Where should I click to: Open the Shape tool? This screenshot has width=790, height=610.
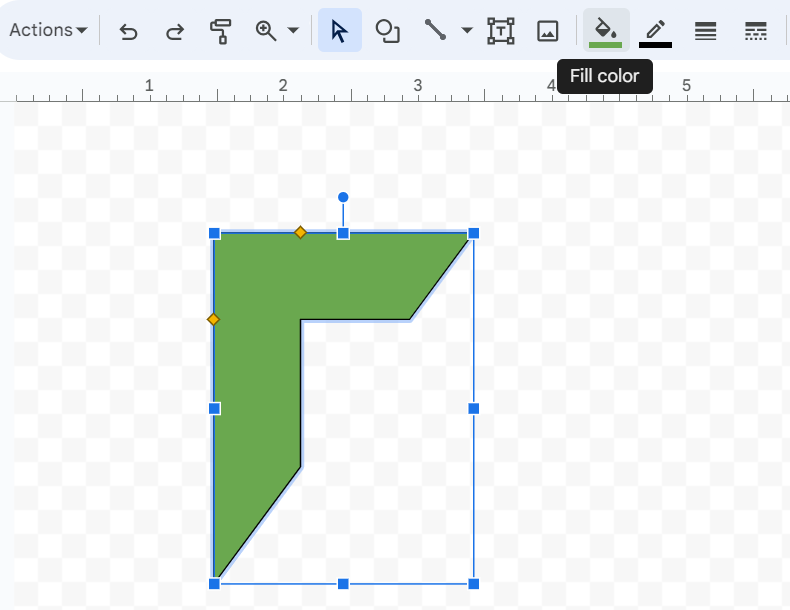pyautogui.click(x=387, y=31)
